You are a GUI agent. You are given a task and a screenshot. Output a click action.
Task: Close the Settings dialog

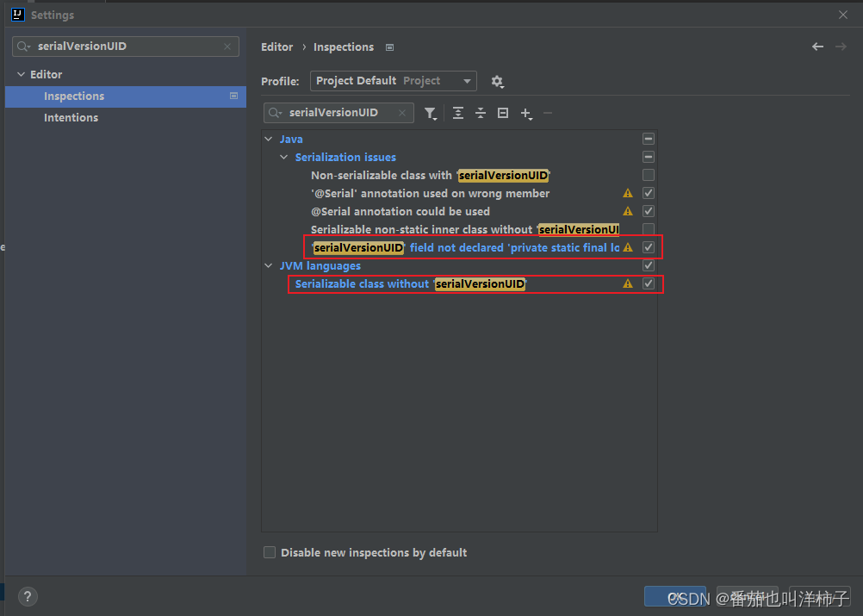[x=843, y=15]
